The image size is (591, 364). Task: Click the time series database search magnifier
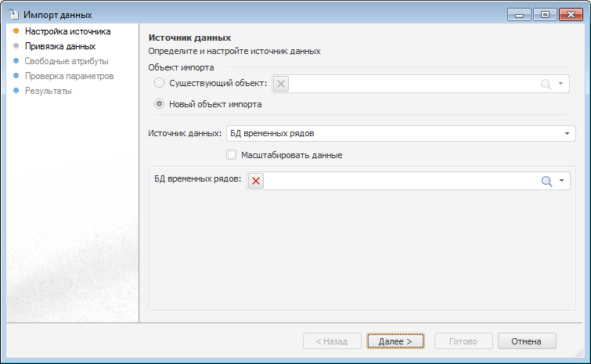(547, 181)
